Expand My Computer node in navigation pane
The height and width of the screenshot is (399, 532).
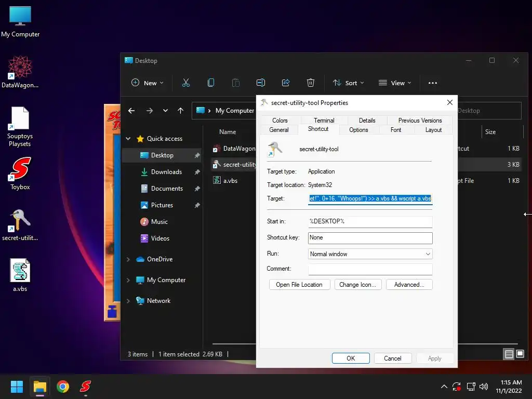128,280
